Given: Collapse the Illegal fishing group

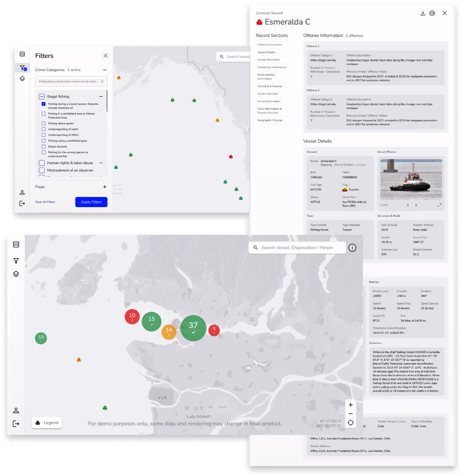Looking at the screenshot, I should click(x=101, y=96).
